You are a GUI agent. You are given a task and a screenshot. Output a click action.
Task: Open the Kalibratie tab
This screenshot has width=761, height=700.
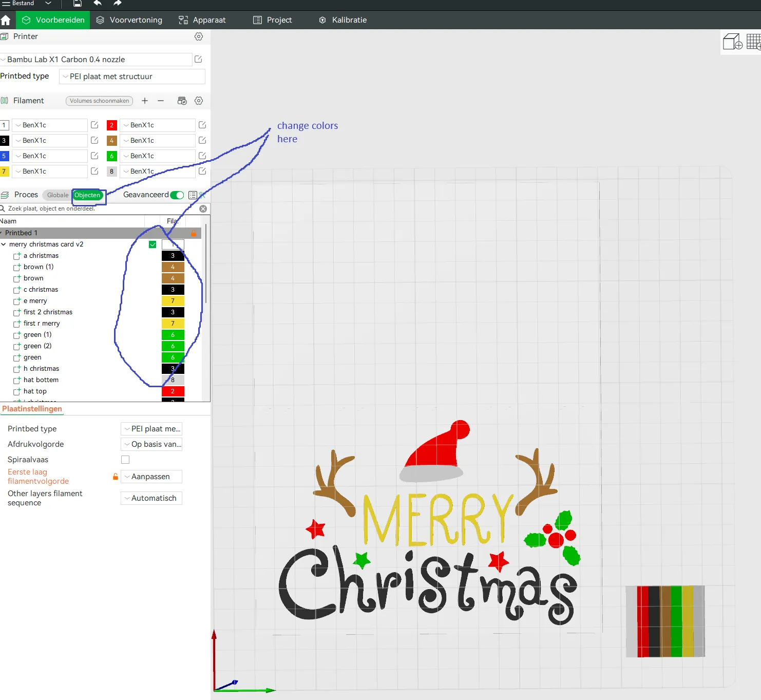(343, 20)
